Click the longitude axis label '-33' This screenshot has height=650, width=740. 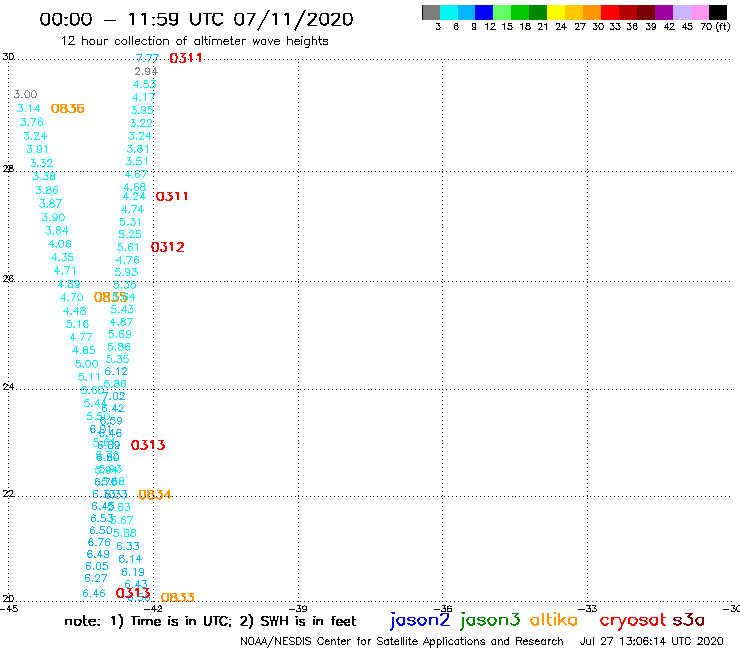[588, 609]
